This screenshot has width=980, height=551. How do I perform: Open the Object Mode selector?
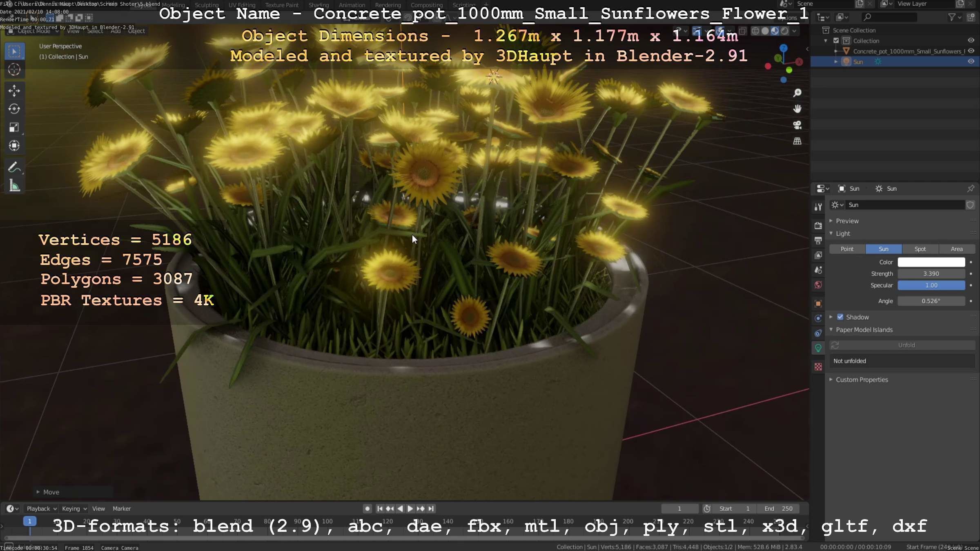pyautogui.click(x=34, y=31)
